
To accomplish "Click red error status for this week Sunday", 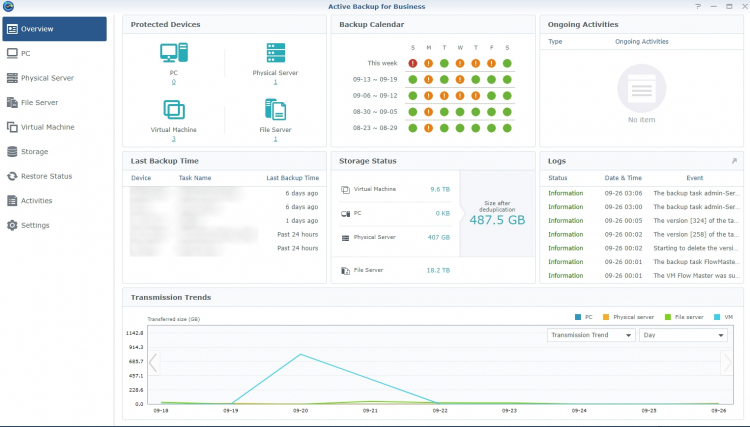I will 413,63.
